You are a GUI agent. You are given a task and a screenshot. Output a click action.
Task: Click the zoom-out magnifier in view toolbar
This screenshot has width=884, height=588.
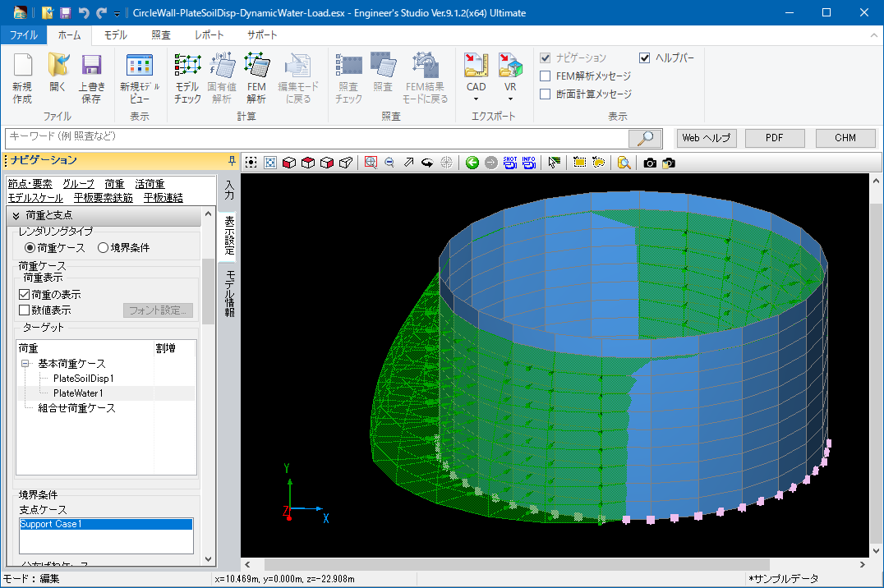pyautogui.click(x=389, y=163)
